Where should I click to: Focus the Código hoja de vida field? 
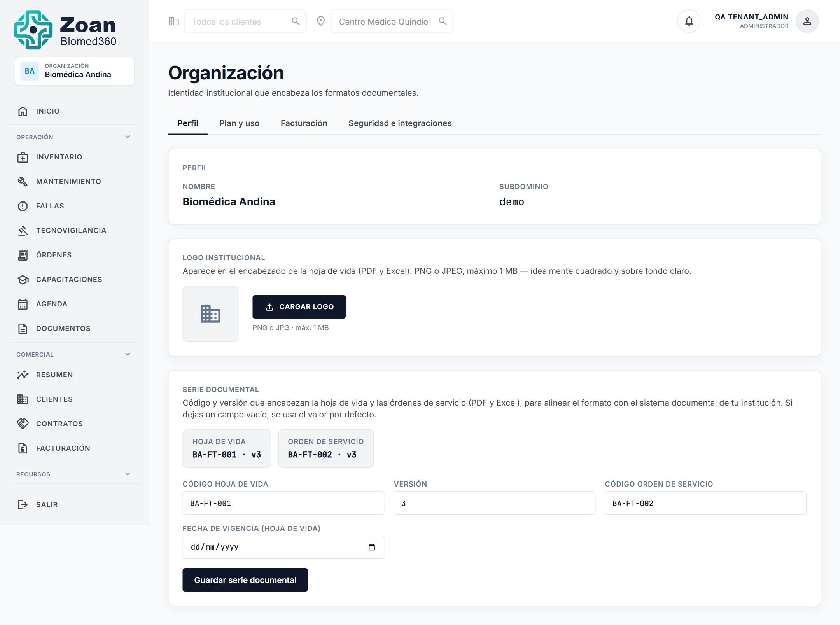point(283,503)
